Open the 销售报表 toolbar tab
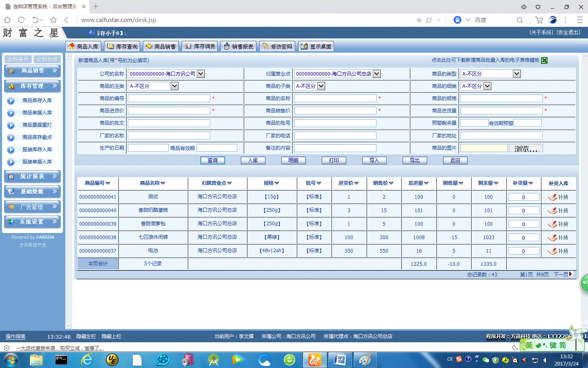Screen dimensions: 588x368 click(x=238, y=47)
